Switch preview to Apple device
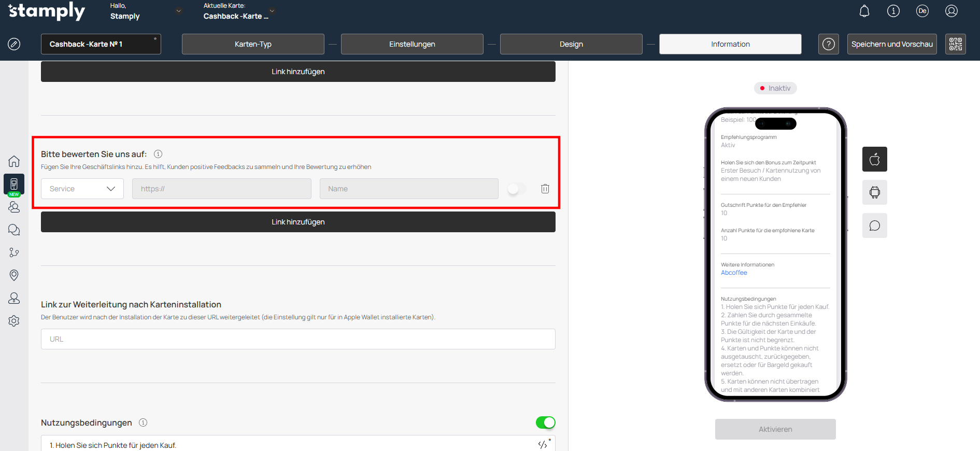The image size is (980, 451). 874,159
